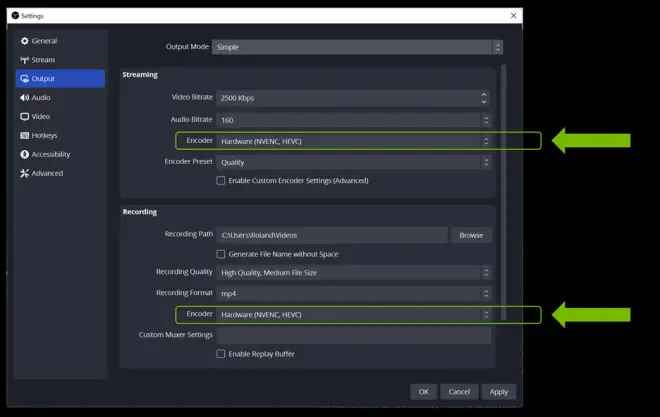Select the Output settings tab label
The image size is (660, 417).
43,79
